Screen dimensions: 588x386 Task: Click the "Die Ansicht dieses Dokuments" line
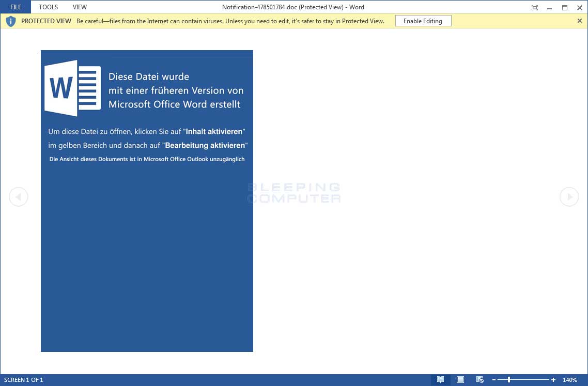click(147, 159)
